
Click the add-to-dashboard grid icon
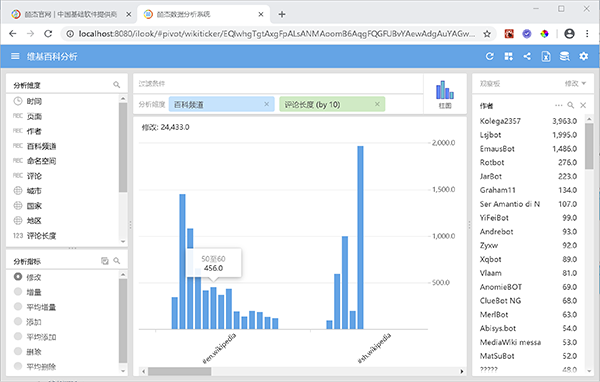[x=509, y=56]
